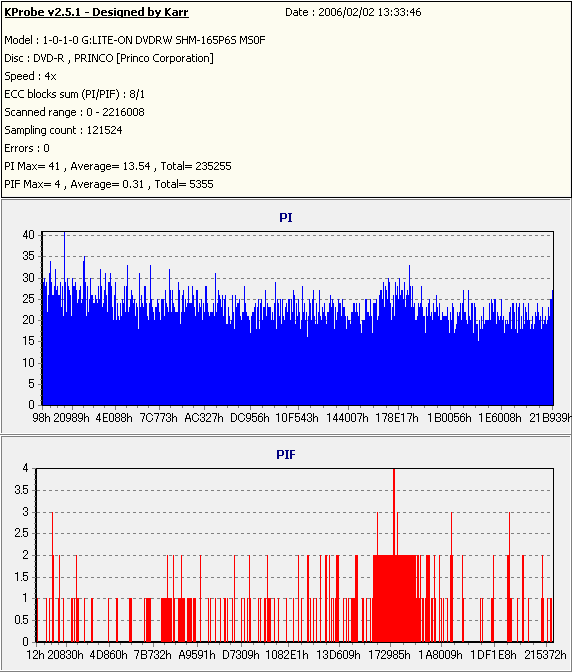Click the Sampling count 121524 line
The image size is (572, 672).
tap(63, 130)
